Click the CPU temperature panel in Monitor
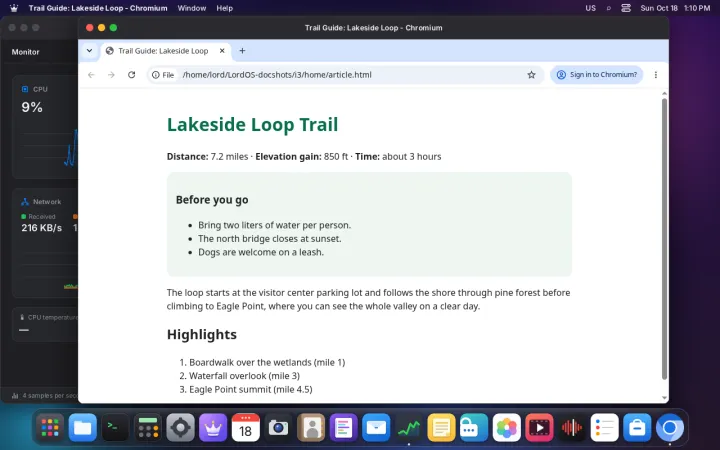Viewport: 720px width, 450px height. coord(45,324)
